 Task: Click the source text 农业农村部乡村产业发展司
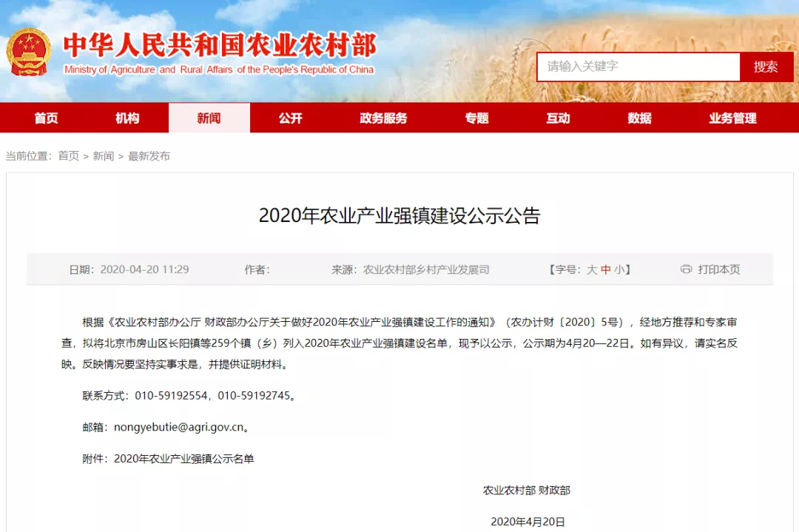[x=426, y=269]
